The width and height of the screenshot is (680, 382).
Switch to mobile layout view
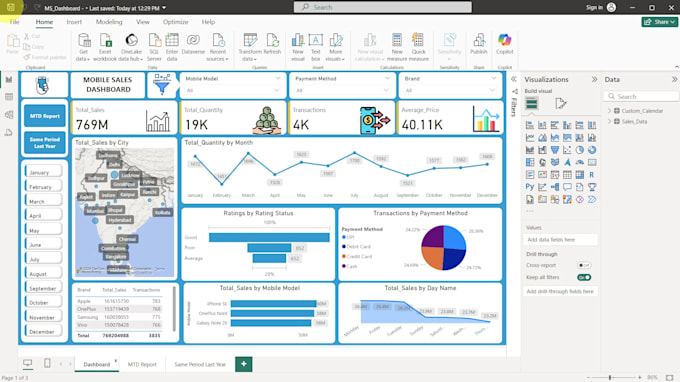47,363
